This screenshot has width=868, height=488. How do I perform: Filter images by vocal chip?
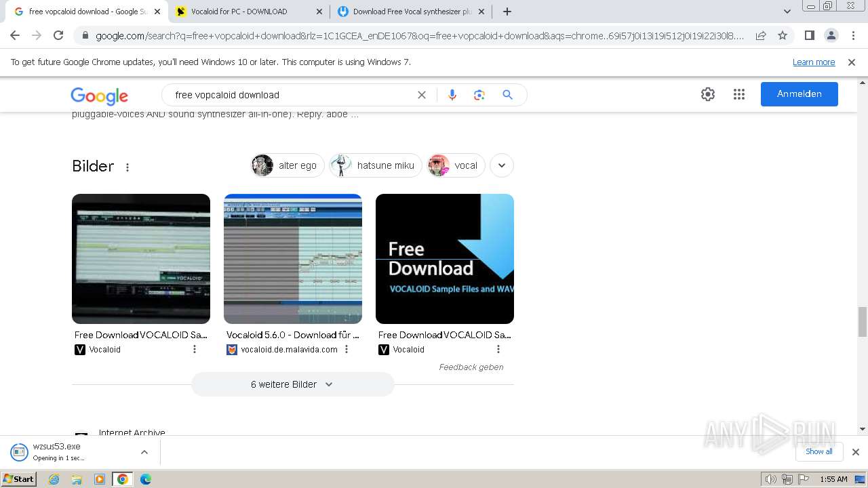click(x=456, y=165)
